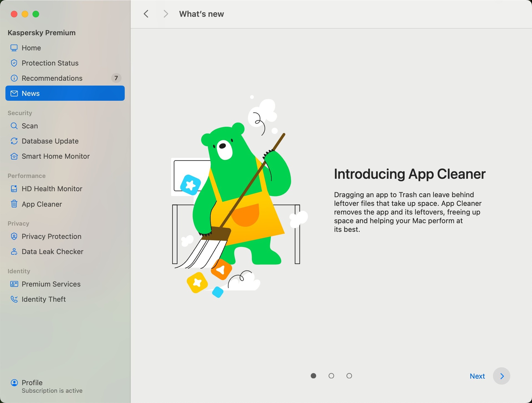Open Privacy Protection label
The height and width of the screenshot is (403, 532).
tap(52, 236)
